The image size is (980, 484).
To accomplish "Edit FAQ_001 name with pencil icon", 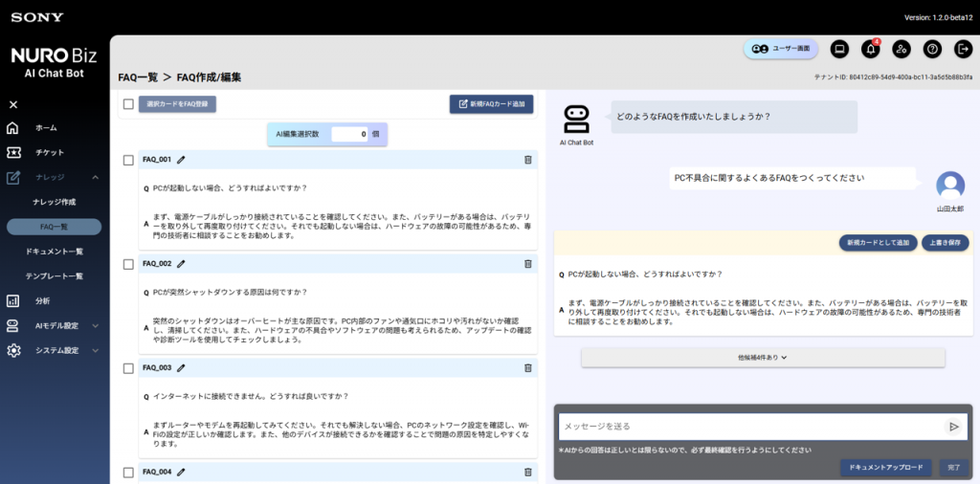I will click(x=181, y=160).
